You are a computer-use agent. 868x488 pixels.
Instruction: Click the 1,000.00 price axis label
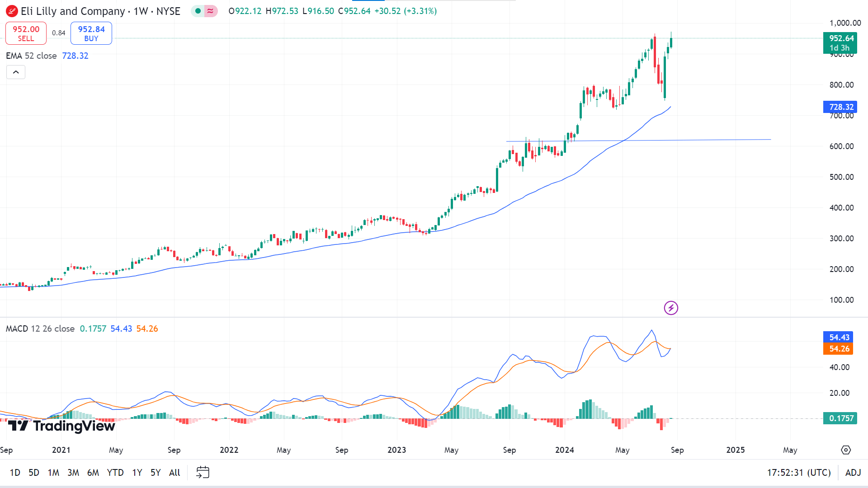[845, 23]
